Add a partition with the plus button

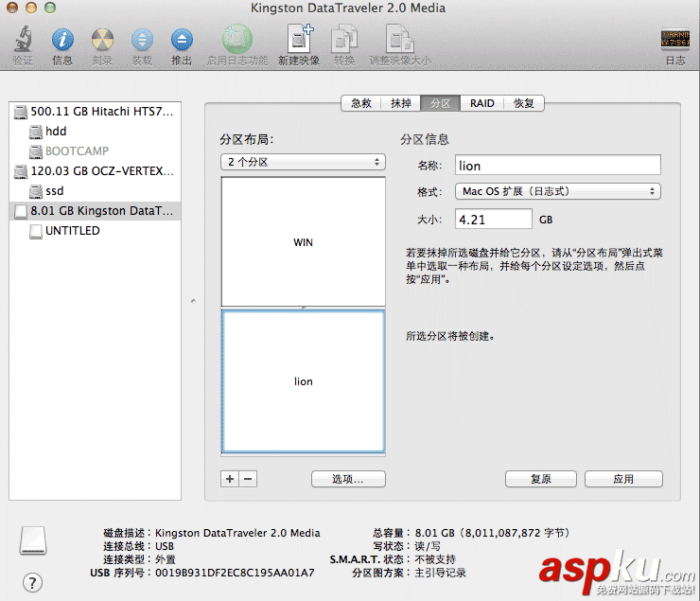point(230,479)
